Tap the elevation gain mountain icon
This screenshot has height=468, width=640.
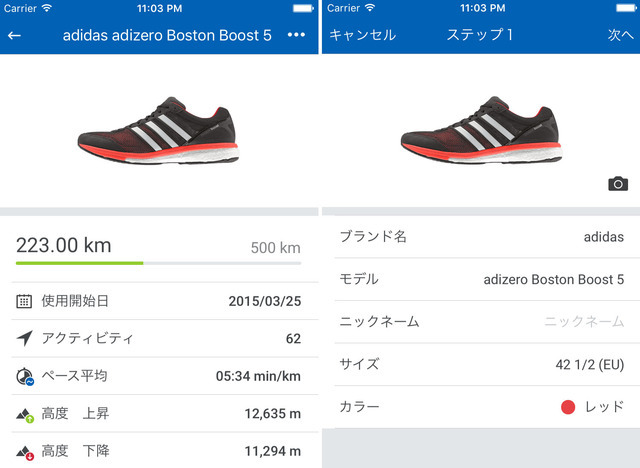point(25,414)
